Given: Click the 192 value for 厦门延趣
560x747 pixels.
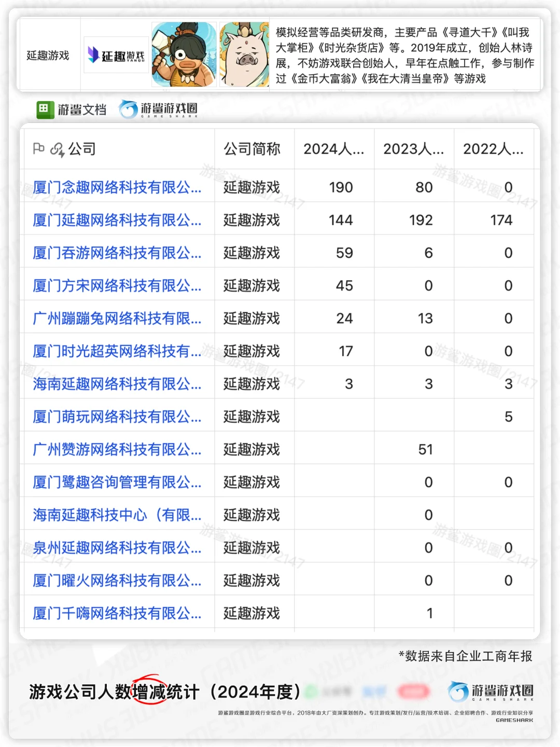Looking at the screenshot, I should (421, 220).
